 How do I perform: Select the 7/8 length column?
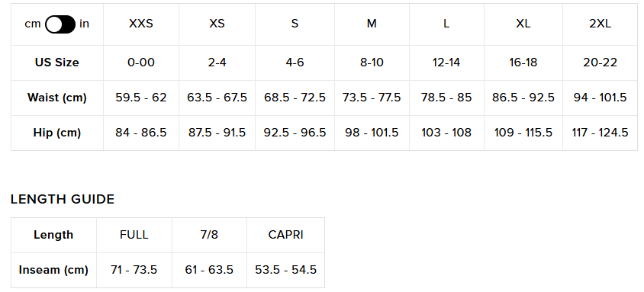pyautogui.click(x=209, y=235)
